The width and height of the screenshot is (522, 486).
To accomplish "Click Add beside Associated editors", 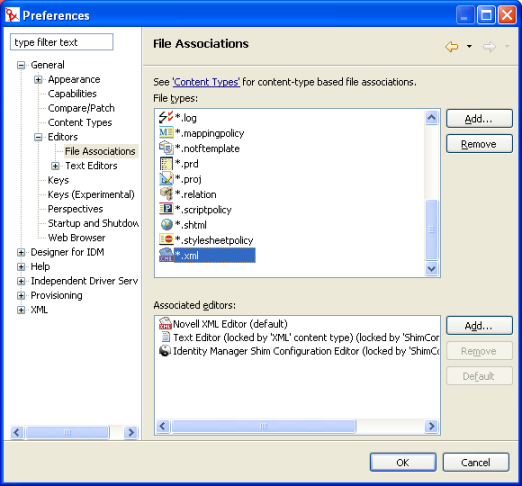I will tap(479, 326).
